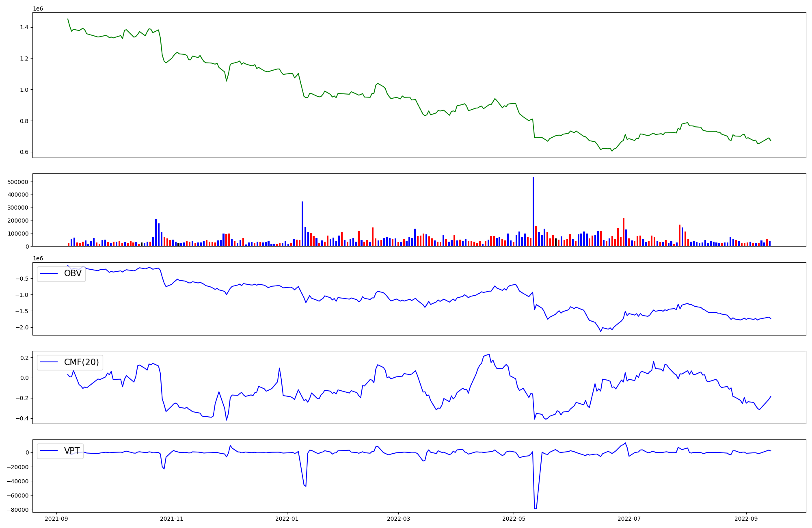The image size is (812, 528).
Task: Click the blue line sample in CMF legend
Action: coord(49,362)
